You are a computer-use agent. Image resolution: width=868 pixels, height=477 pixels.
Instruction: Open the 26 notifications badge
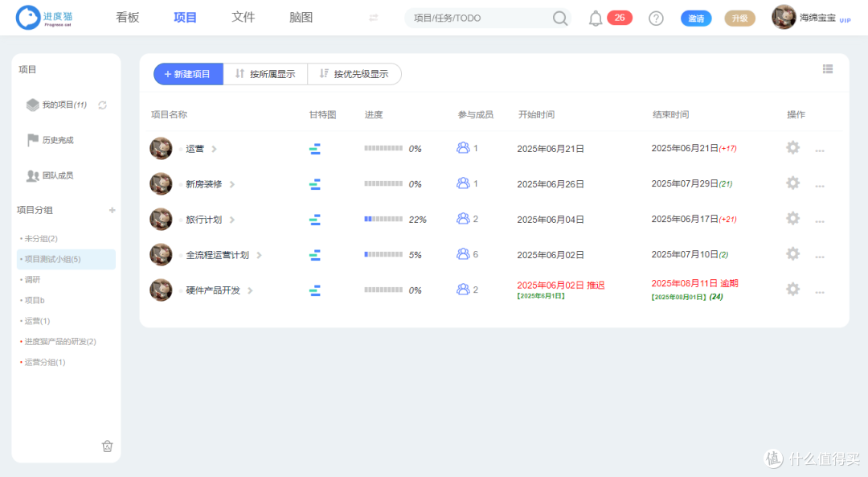coord(620,18)
